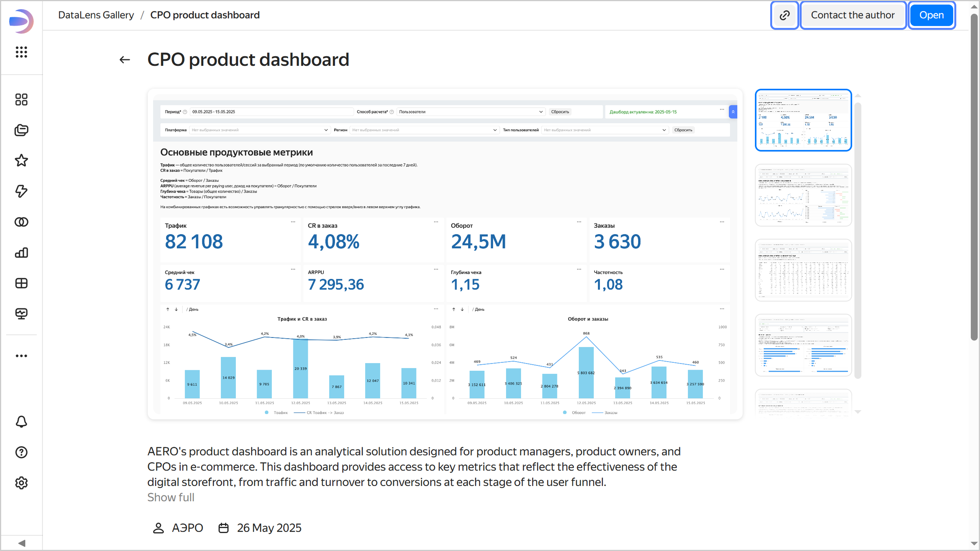Click the Contact the author button
The height and width of the screenshot is (551, 980).
click(853, 15)
